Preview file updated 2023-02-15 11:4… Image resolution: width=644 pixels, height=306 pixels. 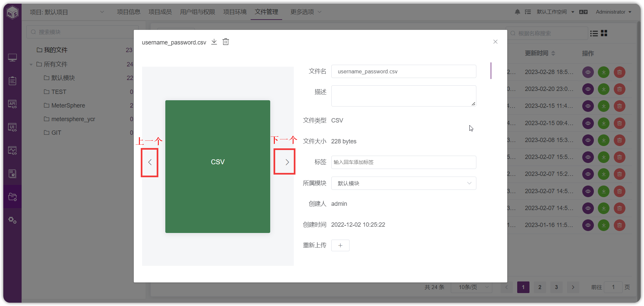click(x=588, y=106)
